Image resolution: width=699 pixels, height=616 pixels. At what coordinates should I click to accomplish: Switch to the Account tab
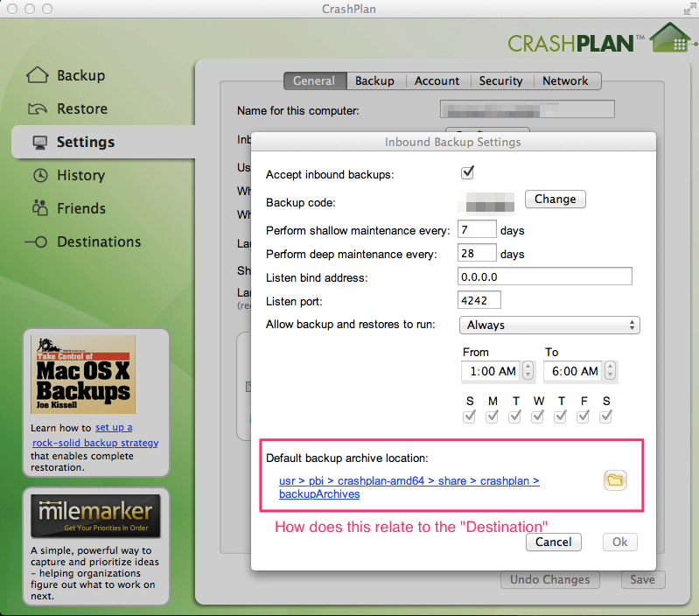point(437,80)
